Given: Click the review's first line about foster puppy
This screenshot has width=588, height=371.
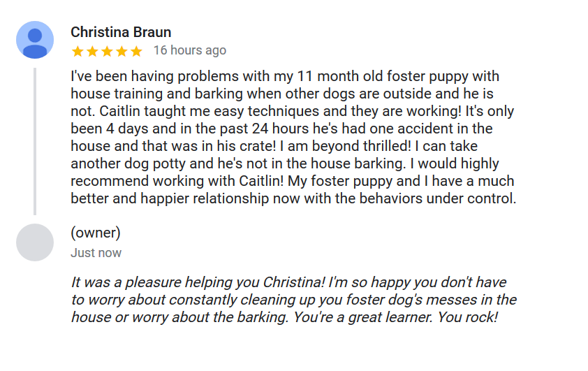Looking at the screenshot, I should (285, 77).
